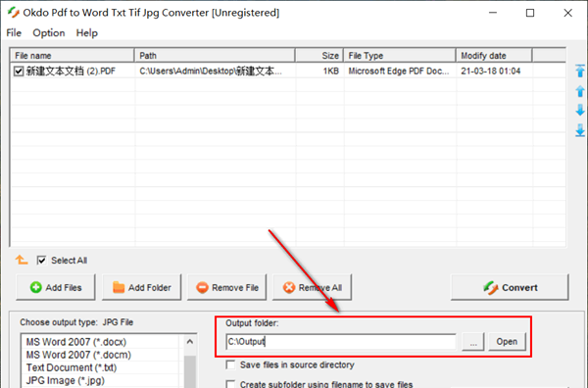588x388 pixels.
Task: Select the file path cell C:\Users\Admin\Desktop
Action: [x=215, y=71]
